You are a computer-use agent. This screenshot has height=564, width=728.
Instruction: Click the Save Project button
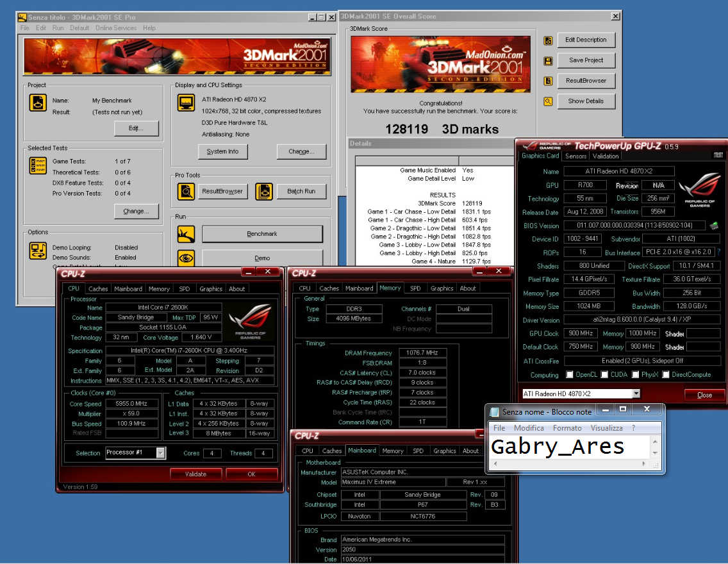(x=586, y=60)
